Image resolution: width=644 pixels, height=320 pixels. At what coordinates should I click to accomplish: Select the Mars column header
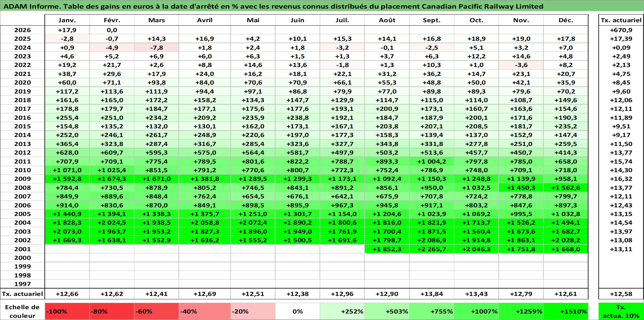(157, 20)
